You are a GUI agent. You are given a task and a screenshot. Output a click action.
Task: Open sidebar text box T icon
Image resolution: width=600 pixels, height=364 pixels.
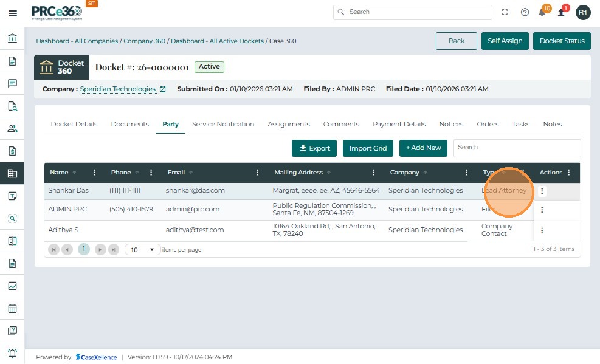pos(12,196)
